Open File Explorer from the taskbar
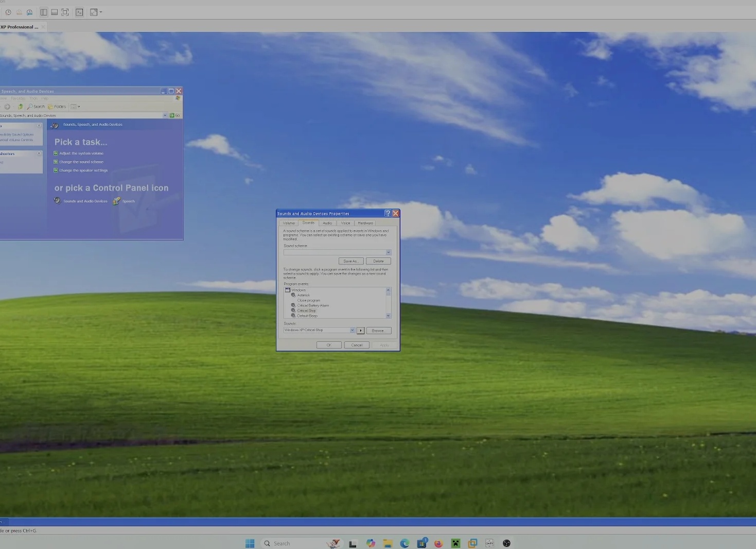This screenshot has height=549, width=756. pos(388,543)
